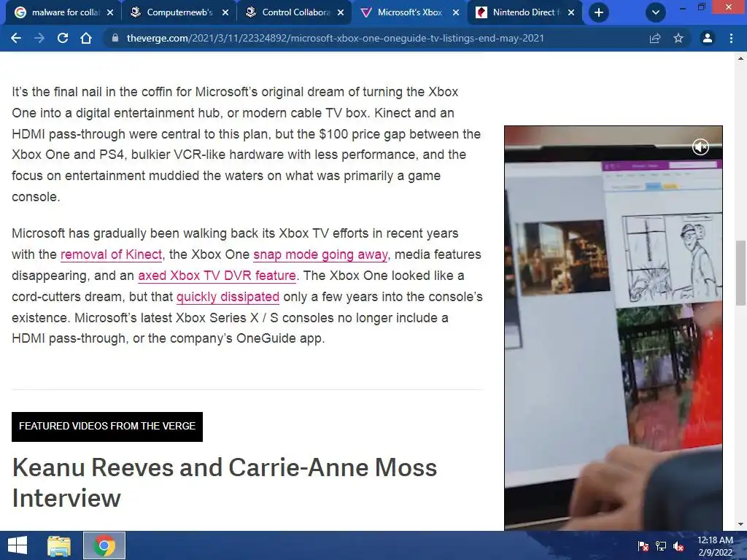Follow the 'axed Xbox TV DVR feature' link
The image size is (747, 560).
coord(217,275)
